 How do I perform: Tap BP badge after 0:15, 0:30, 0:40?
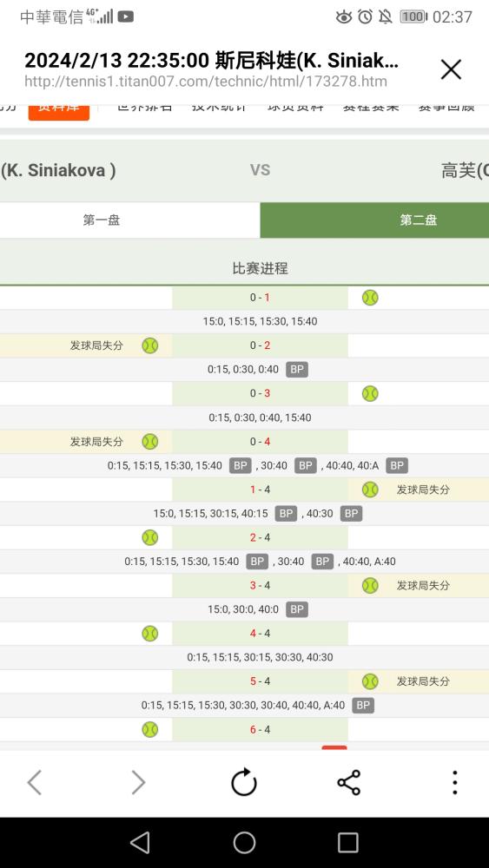tap(297, 370)
